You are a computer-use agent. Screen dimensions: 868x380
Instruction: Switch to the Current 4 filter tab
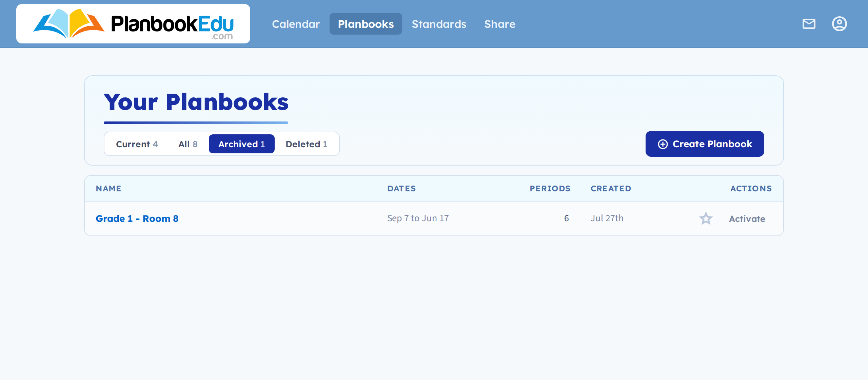(137, 144)
